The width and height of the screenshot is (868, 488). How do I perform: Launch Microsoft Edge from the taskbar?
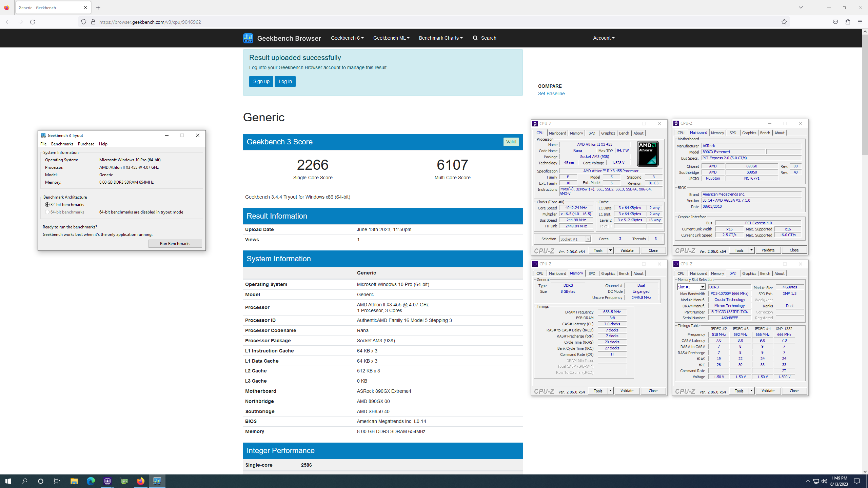click(x=91, y=481)
